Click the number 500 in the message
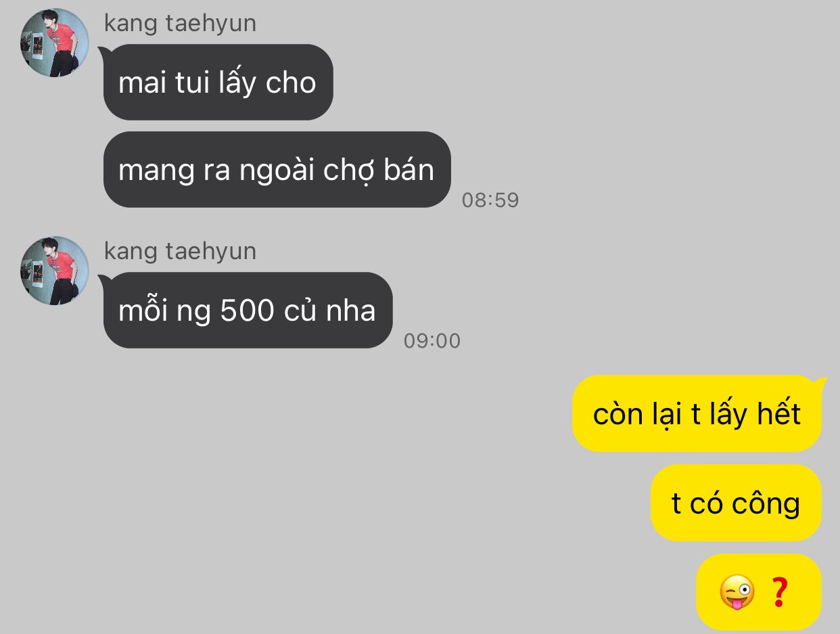 pyautogui.click(x=248, y=311)
